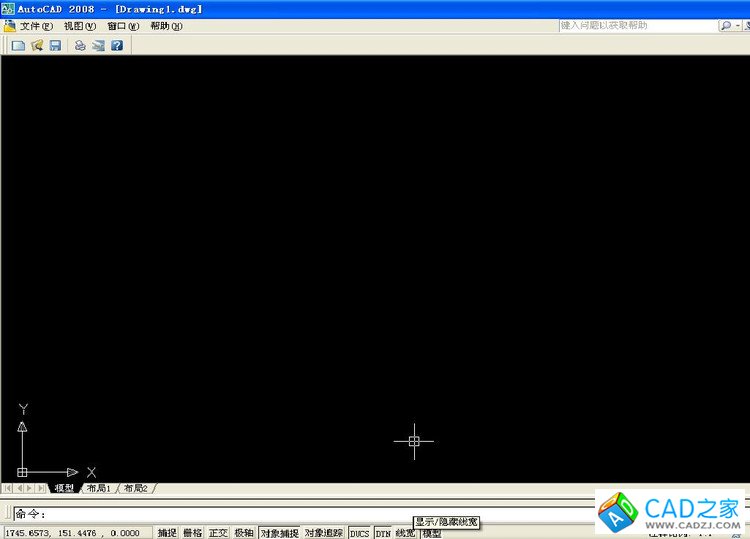
Task: Open the 视图(V) menu
Action: click(80, 26)
